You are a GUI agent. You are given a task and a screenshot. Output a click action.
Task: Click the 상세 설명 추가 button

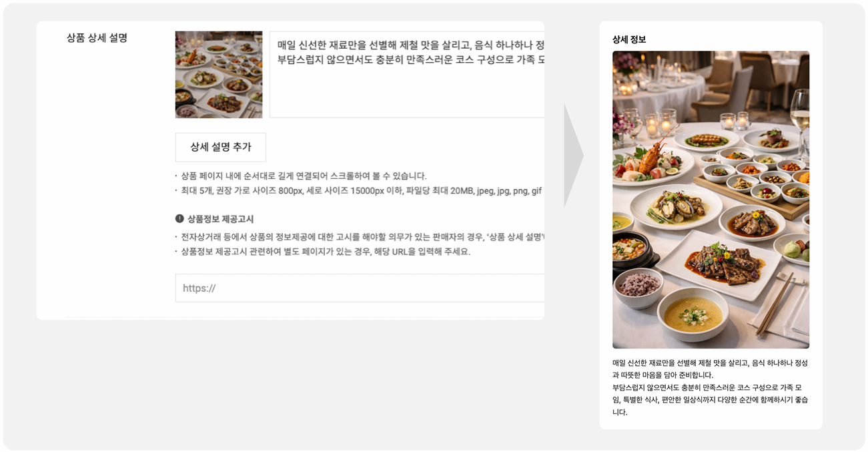tap(221, 148)
